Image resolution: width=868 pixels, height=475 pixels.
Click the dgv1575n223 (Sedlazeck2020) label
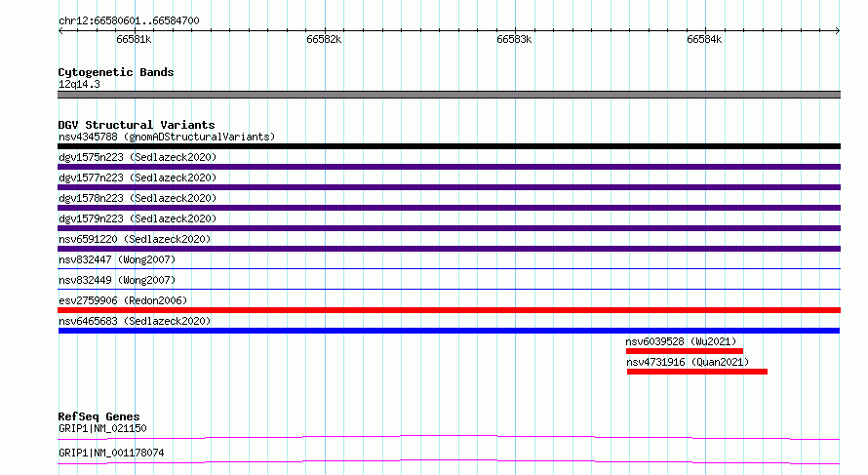pos(138,157)
